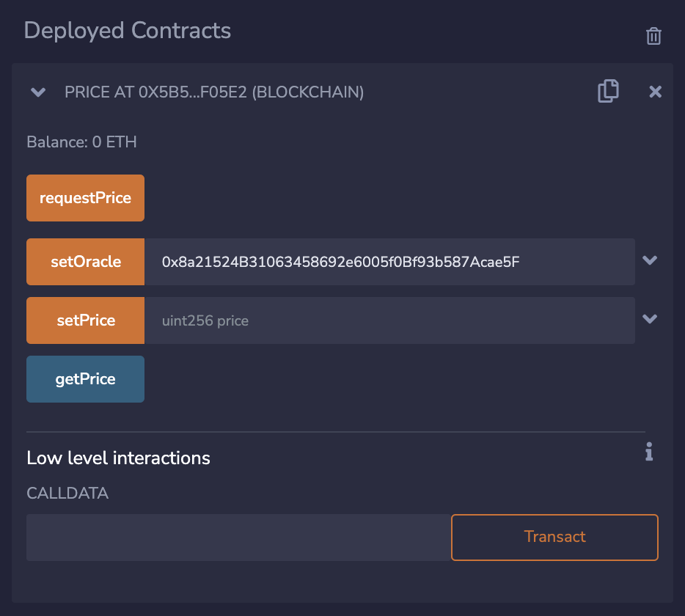Call the blue getPrice function

pos(85,379)
